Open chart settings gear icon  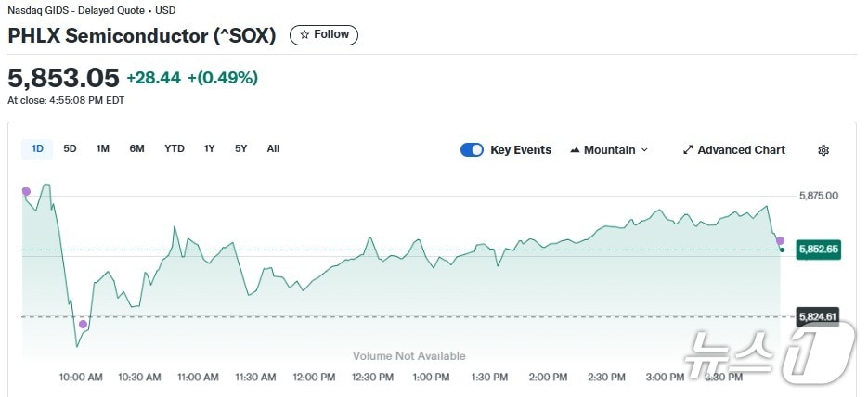click(823, 150)
